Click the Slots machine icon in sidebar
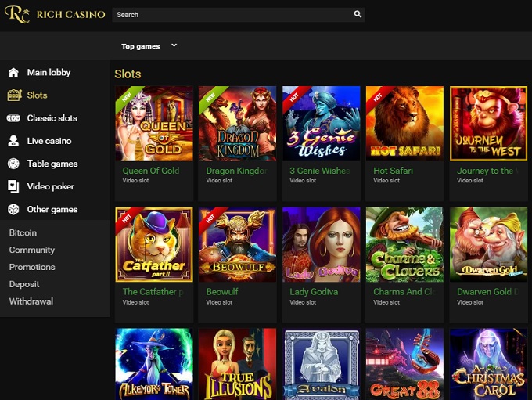This screenshot has width=532, height=400. (x=13, y=95)
